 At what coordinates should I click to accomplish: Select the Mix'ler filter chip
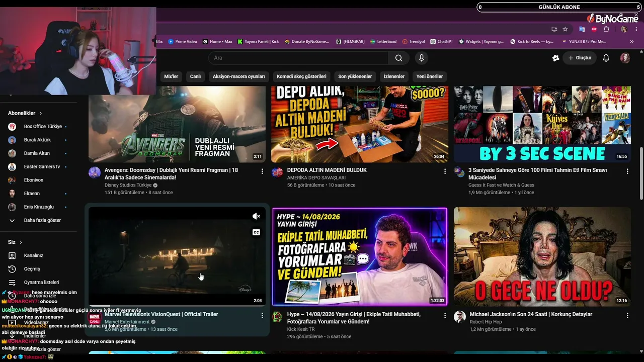tap(171, 76)
